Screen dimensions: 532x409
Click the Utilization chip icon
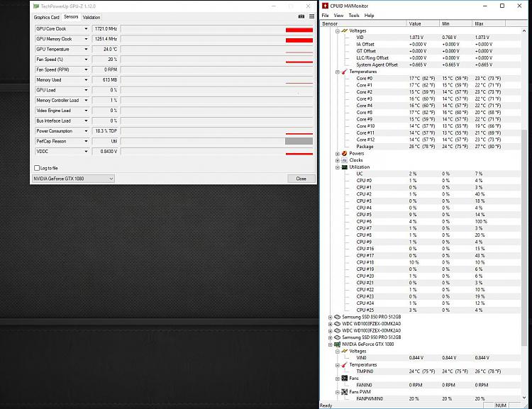point(344,167)
